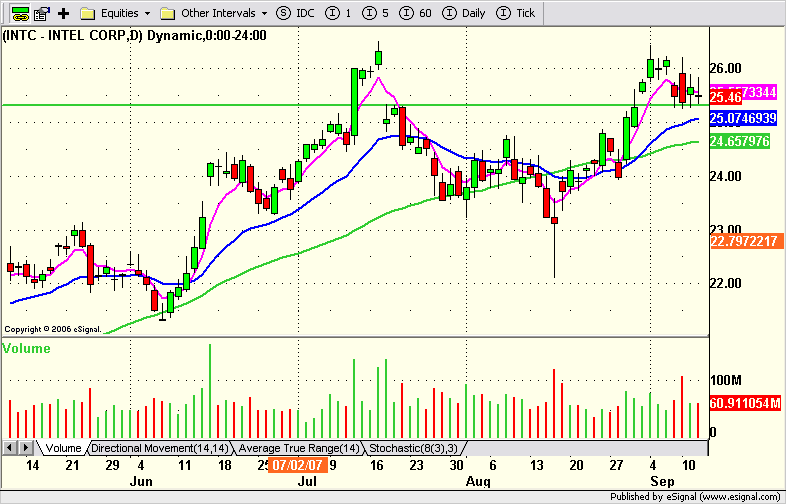Screen dimensions: 786x504
Task: Click the green chart link icon
Action: coord(19,13)
